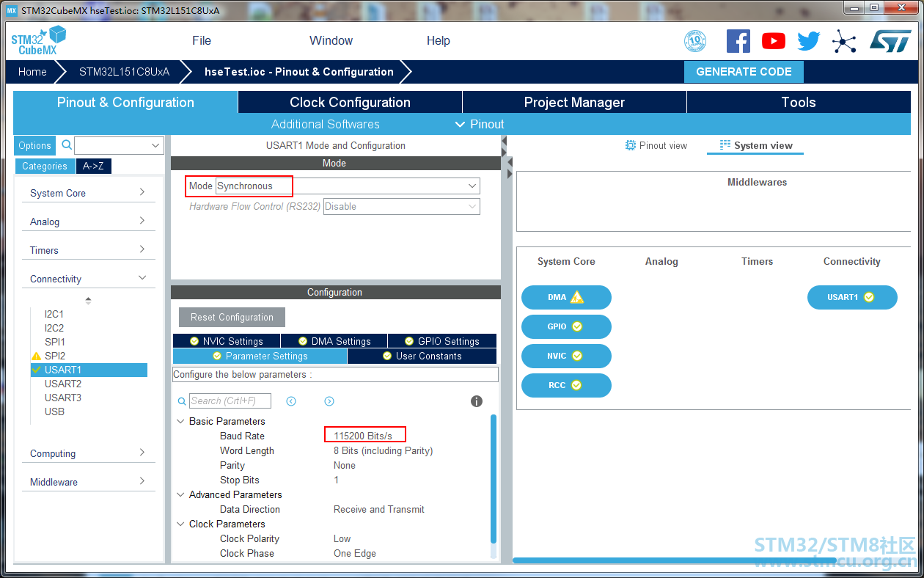The height and width of the screenshot is (578, 924).
Task: Click the STM32L151C8UxA breadcrumb
Action: 124,72
